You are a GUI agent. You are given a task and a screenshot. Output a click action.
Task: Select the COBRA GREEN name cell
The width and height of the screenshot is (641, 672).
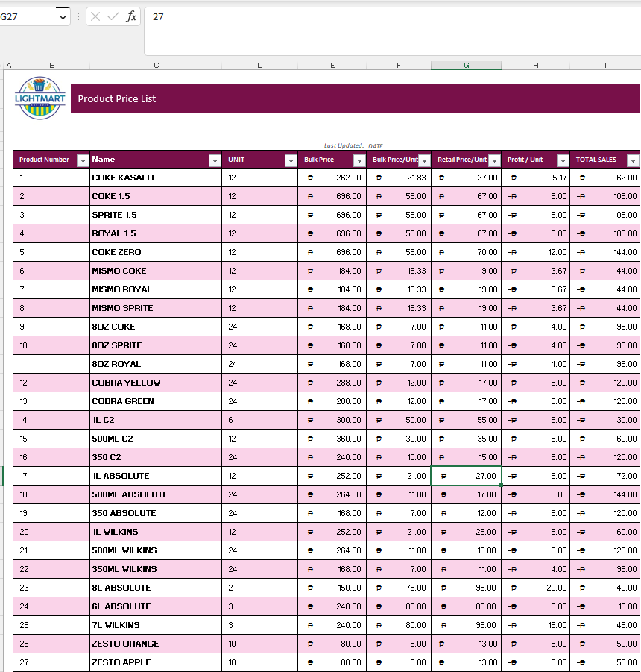[156, 401]
